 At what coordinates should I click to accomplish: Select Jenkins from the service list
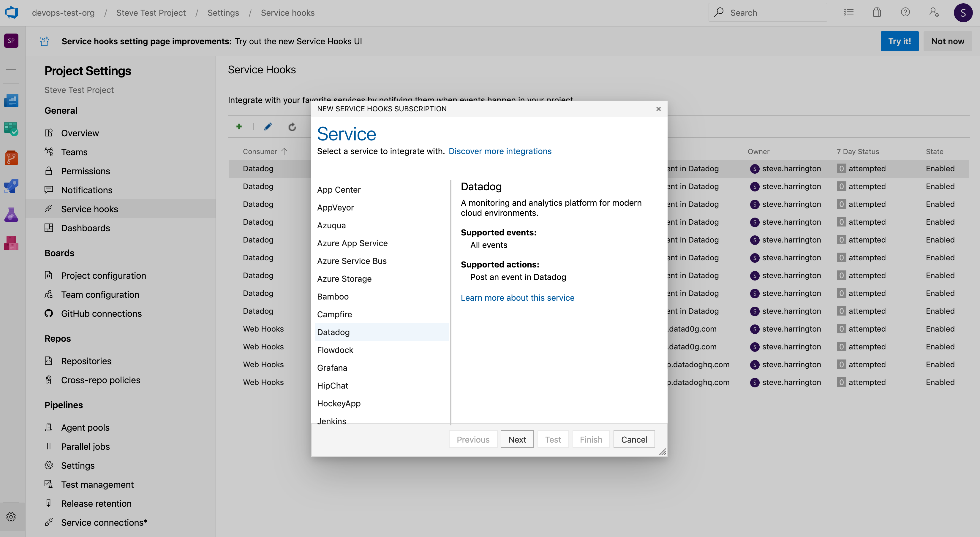click(x=331, y=421)
